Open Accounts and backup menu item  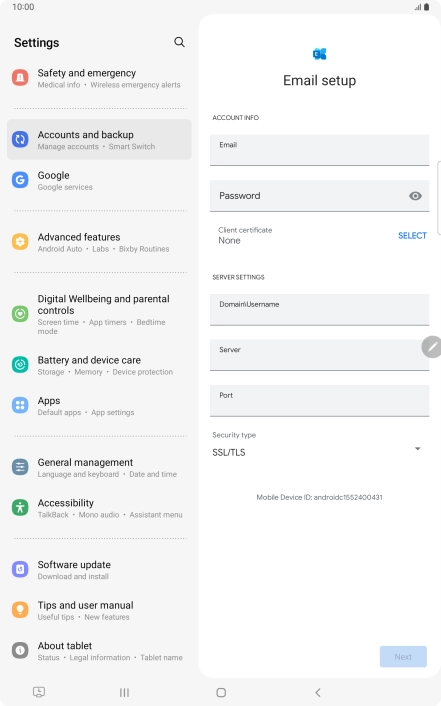tap(99, 140)
